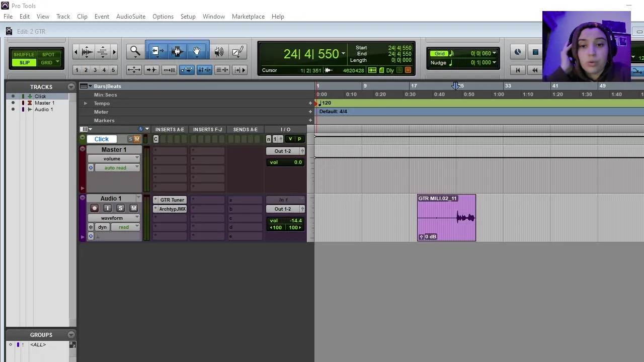Solo the Click track
Image resolution: width=644 pixels, height=362 pixels.
tap(130, 139)
